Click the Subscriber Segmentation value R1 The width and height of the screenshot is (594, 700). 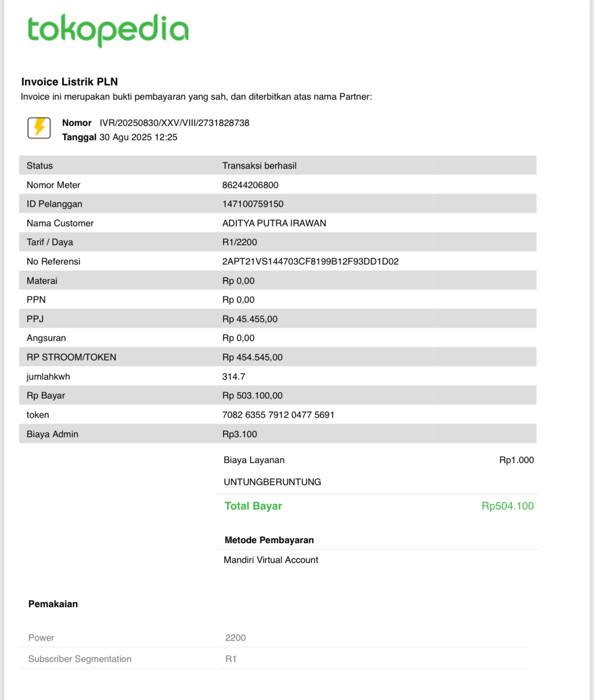point(231,659)
